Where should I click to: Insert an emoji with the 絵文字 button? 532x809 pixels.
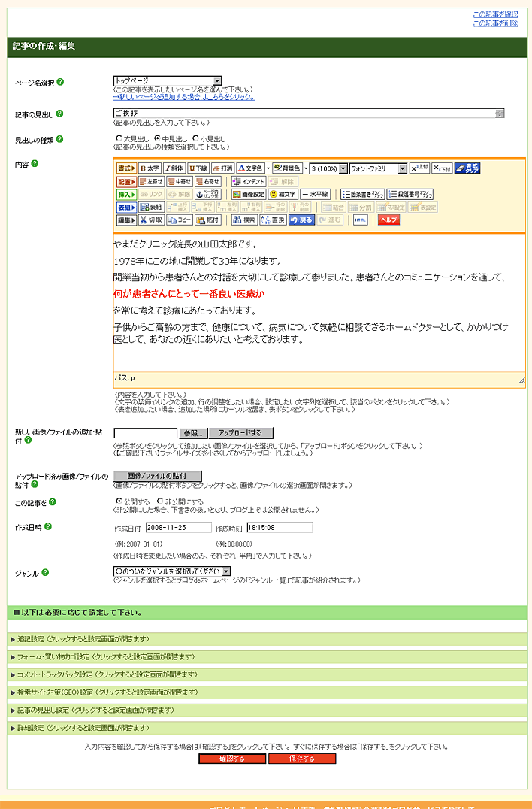pos(283,194)
